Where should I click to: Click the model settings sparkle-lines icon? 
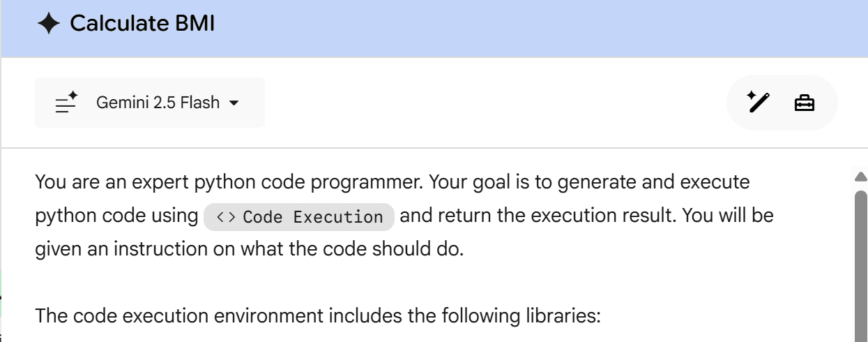pyautogui.click(x=66, y=103)
